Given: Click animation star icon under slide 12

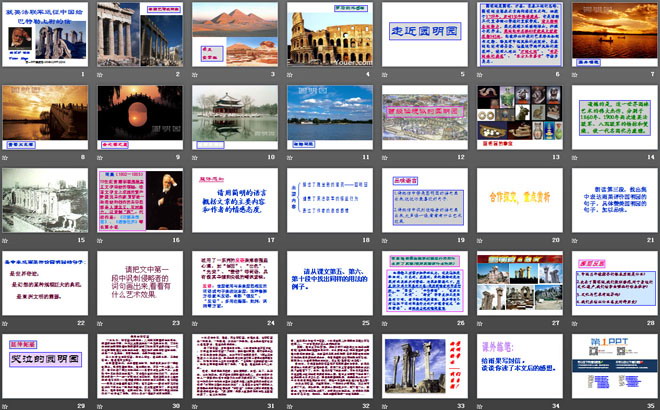Looking at the screenshot, I should [x=385, y=157].
